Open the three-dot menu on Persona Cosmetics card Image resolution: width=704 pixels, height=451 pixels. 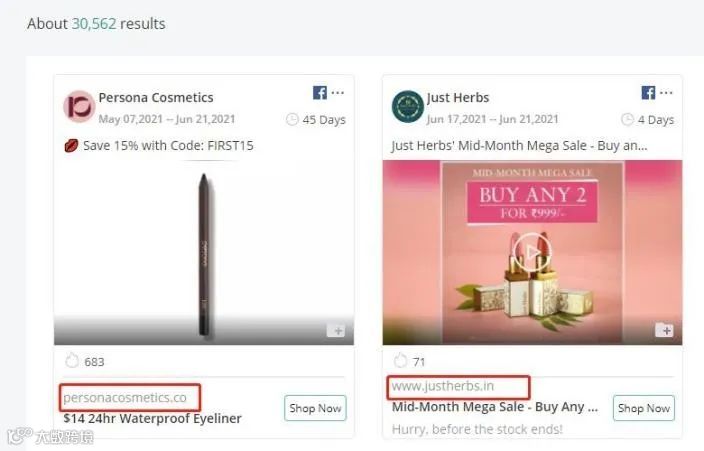pos(338,93)
